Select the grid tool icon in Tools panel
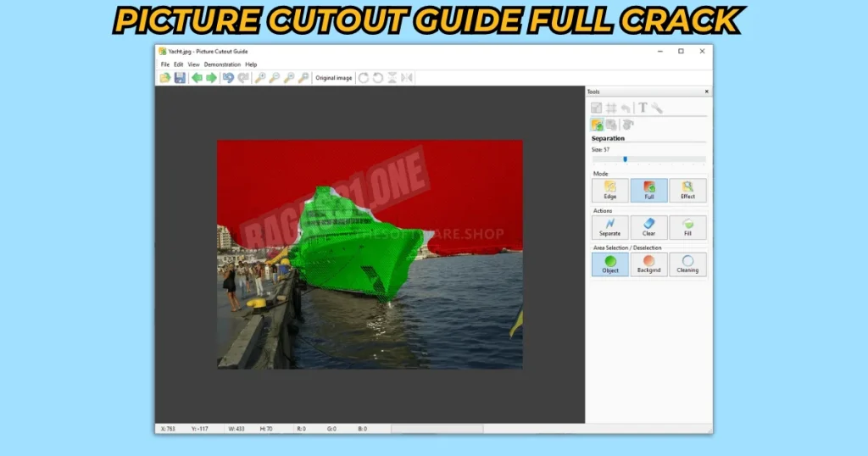868x456 pixels. [x=611, y=108]
